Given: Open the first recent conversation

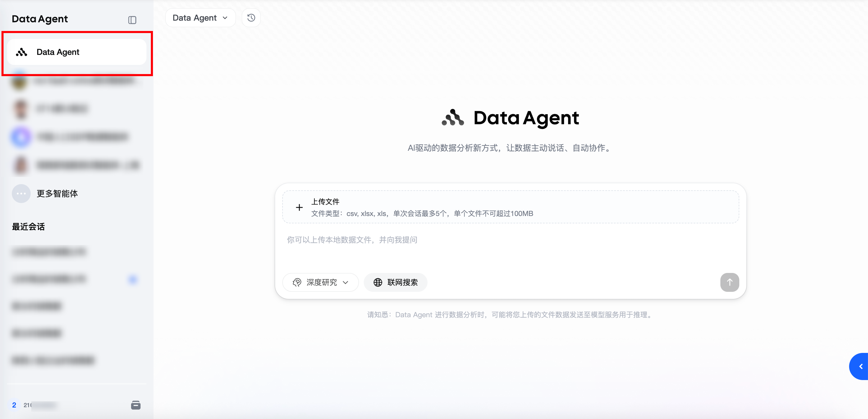Looking at the screenshot, I should [49, 252].
